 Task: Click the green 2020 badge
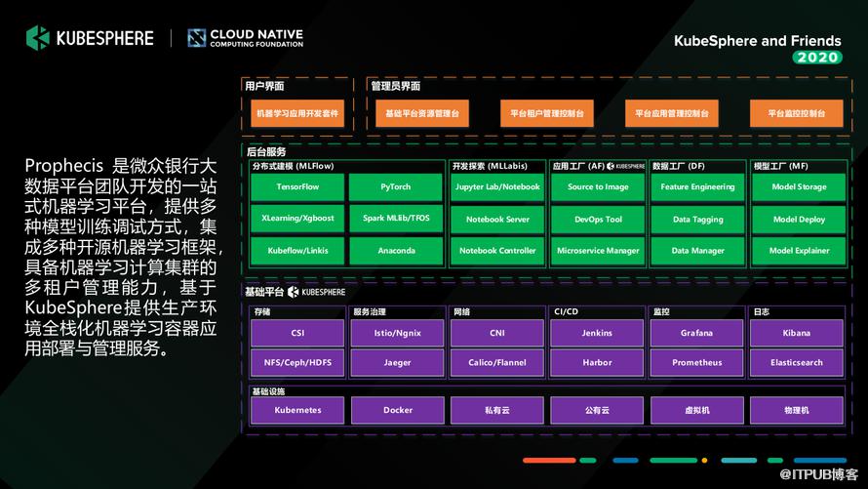pyautogui.click(x=817, y=57)
